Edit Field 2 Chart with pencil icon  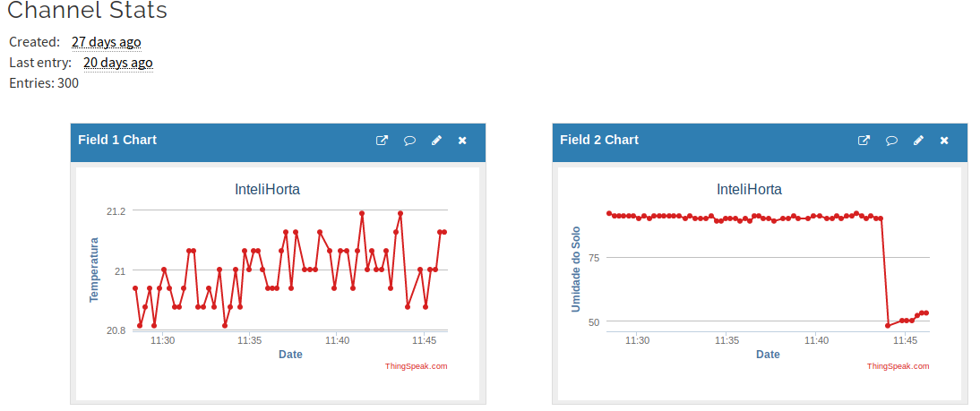tap(918, 141)
